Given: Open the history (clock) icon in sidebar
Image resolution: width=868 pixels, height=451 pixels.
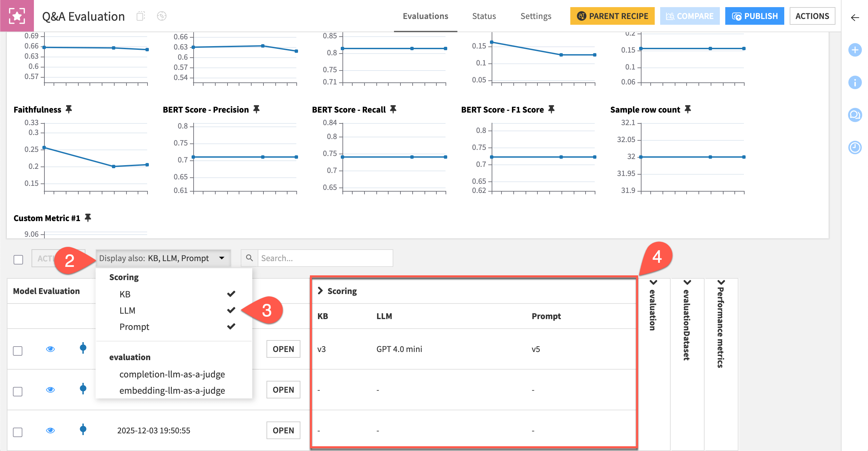Looking at the screenshot, I should pos(855,148).
